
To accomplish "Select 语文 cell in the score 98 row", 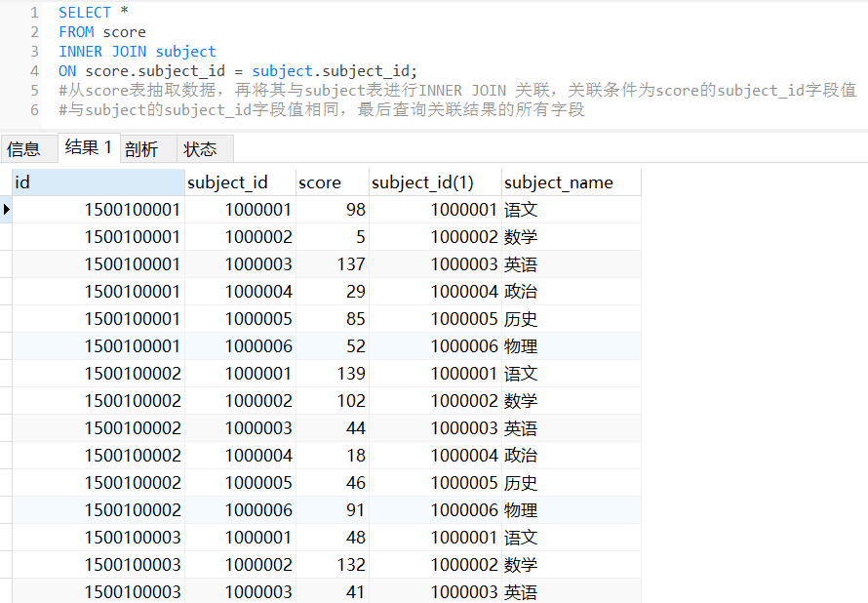I will pos(572,210).
